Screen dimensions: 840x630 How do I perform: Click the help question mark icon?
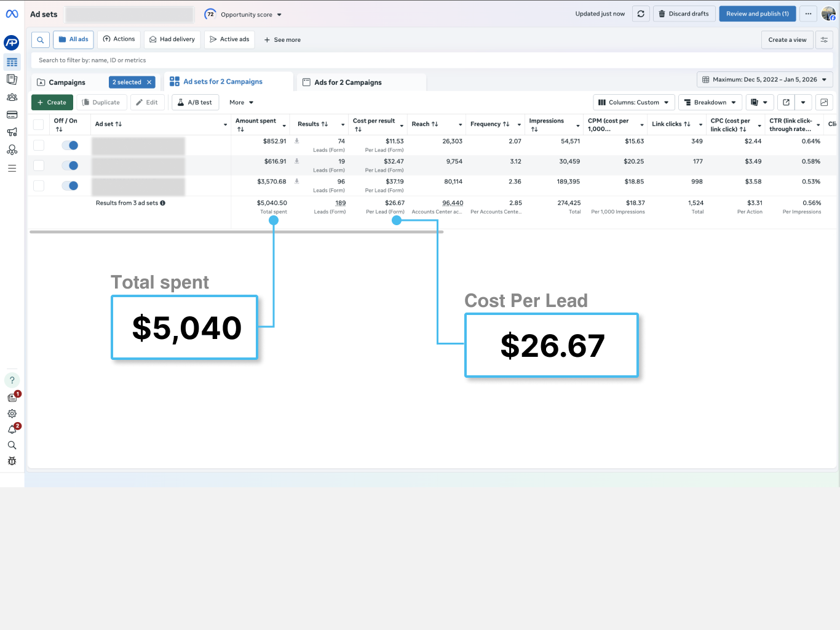[12, 380]
